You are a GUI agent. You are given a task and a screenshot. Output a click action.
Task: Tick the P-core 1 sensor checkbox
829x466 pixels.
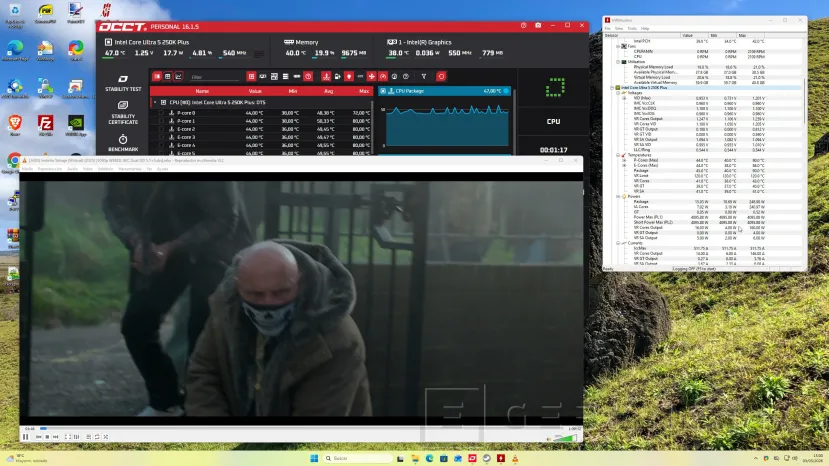pyautogui.click(x=161, y=121)
